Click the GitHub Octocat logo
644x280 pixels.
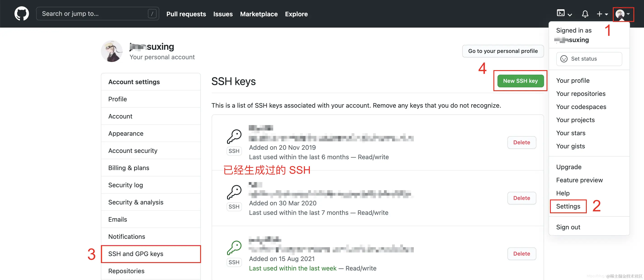21,14
